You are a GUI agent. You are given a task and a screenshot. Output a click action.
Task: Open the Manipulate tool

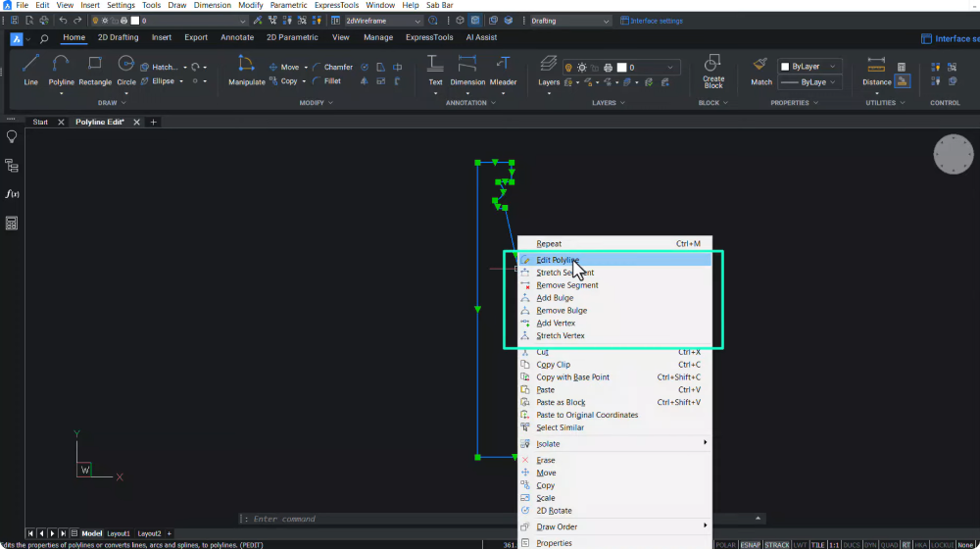point(246,70)
